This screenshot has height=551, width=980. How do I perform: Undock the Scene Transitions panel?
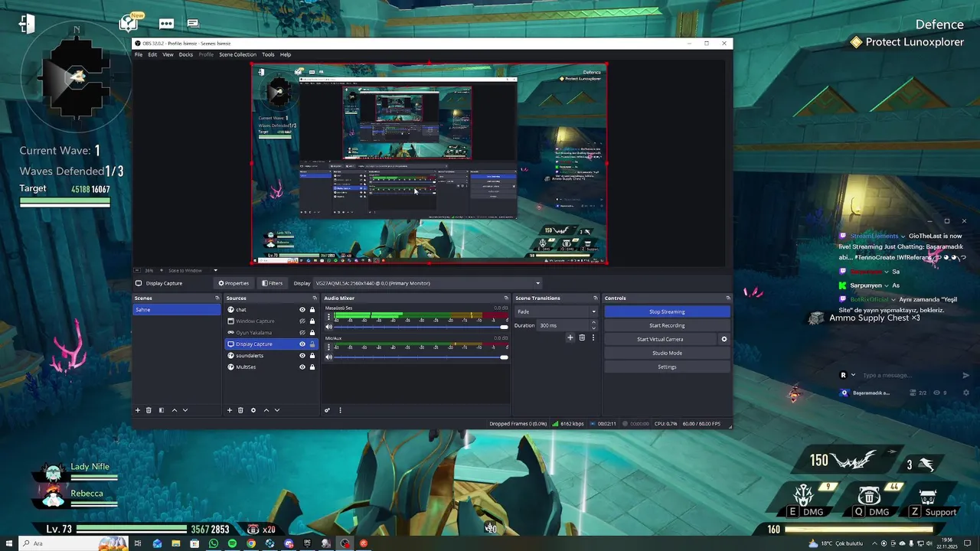coord(596,298)
